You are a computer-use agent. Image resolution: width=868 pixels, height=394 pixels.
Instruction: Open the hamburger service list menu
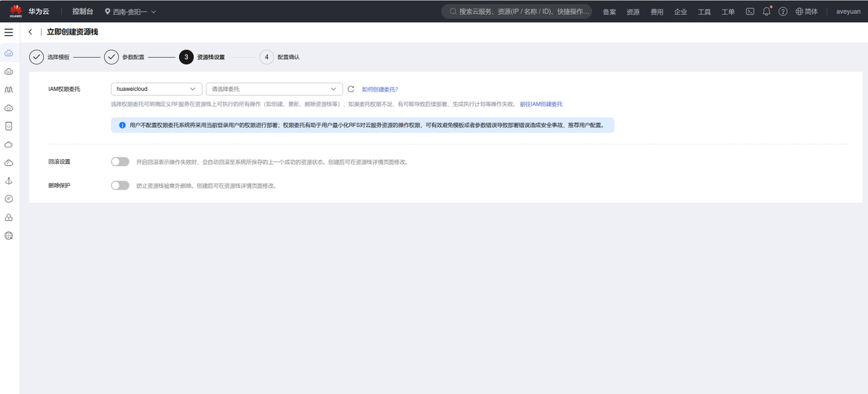pos(9,33)
